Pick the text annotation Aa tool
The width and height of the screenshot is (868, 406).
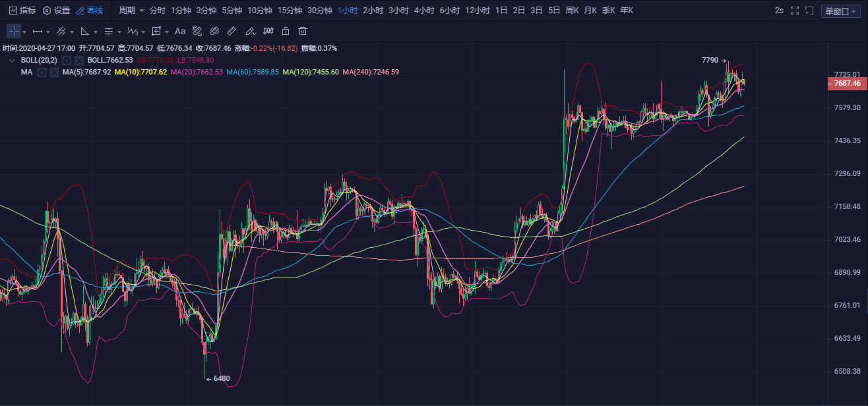pos(180,31)
